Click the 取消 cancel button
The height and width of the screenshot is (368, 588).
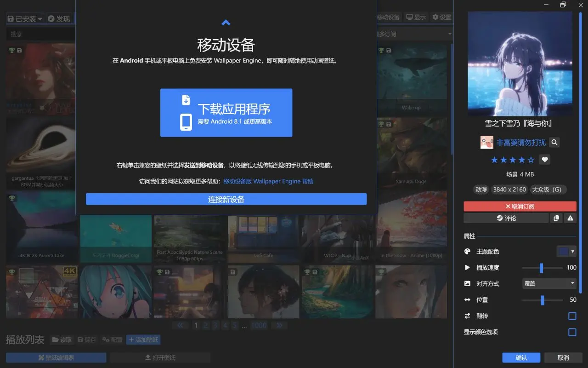pos(563,357)
